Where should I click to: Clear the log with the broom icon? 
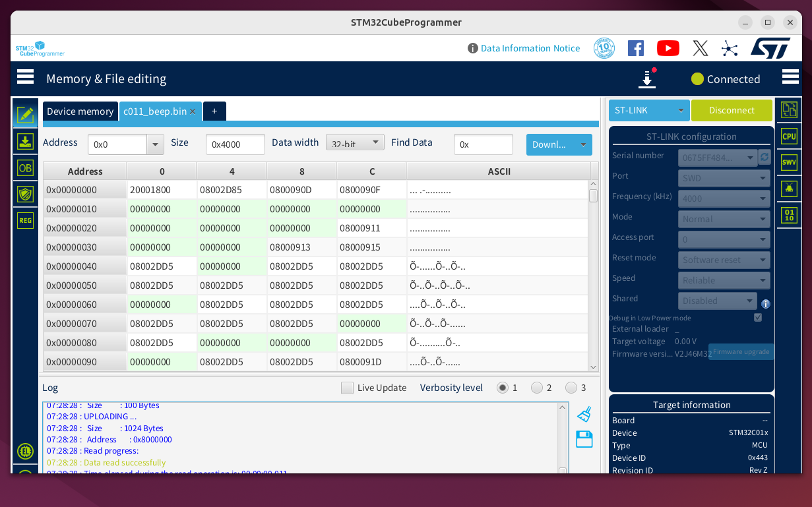[583, 413]
